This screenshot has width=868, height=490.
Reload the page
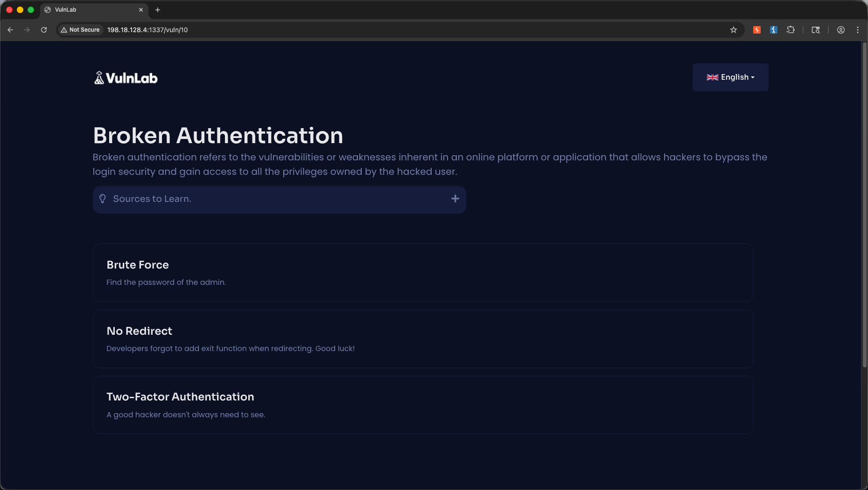coord(44,30)
